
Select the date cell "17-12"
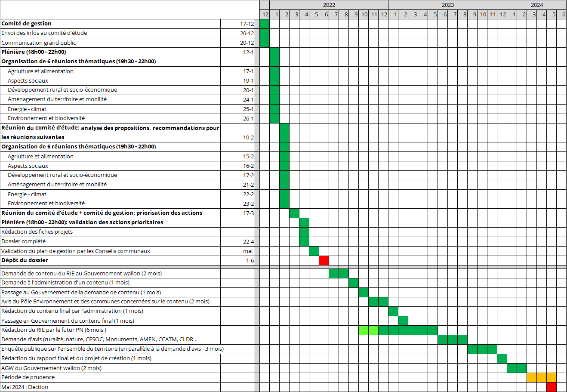(247, 24)
